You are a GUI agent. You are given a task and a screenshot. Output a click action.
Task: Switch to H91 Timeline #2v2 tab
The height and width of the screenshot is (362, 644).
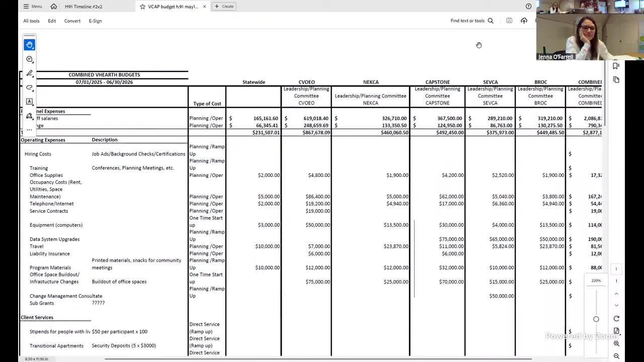84,7
